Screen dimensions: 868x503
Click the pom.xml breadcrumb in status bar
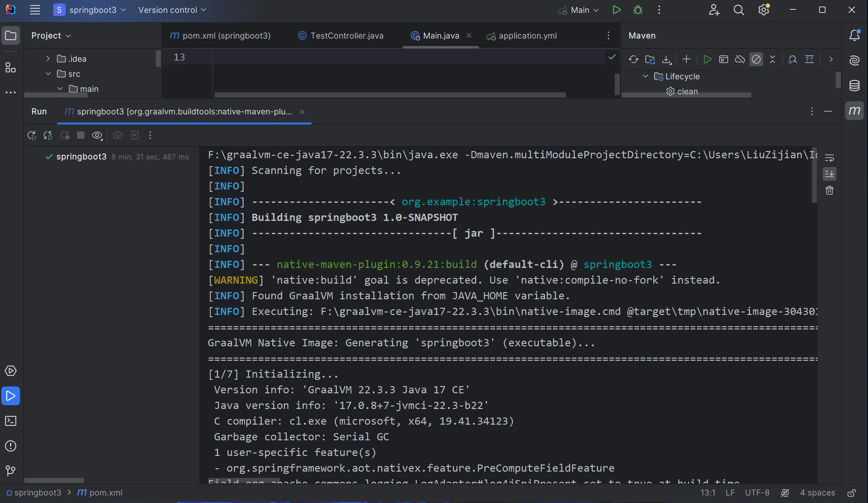(x=105, y=493)
